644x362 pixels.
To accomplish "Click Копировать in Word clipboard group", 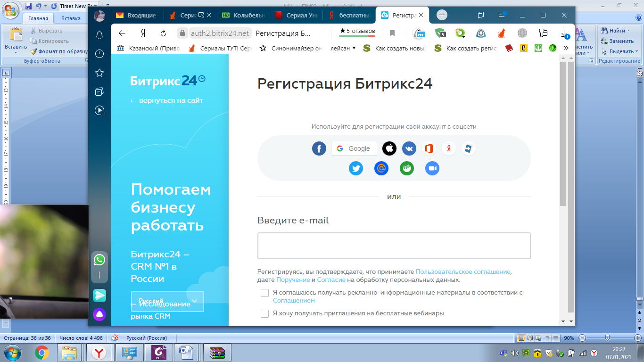I will [x=50, y=41].
